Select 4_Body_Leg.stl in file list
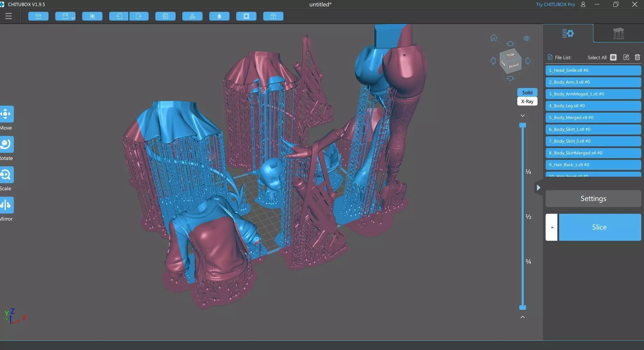The height and width of the screenshot is (350, 644). (x=593, y=106)
